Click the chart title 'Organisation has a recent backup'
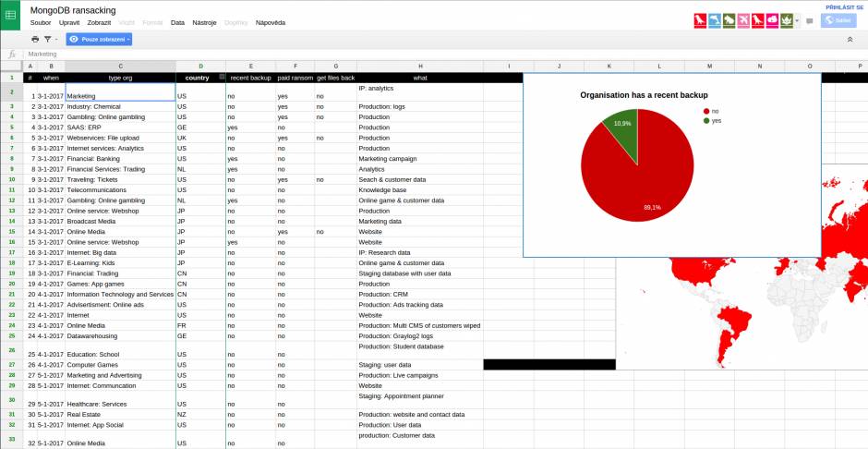The width and height of the screenshot is (868, 449). (644, 95)
